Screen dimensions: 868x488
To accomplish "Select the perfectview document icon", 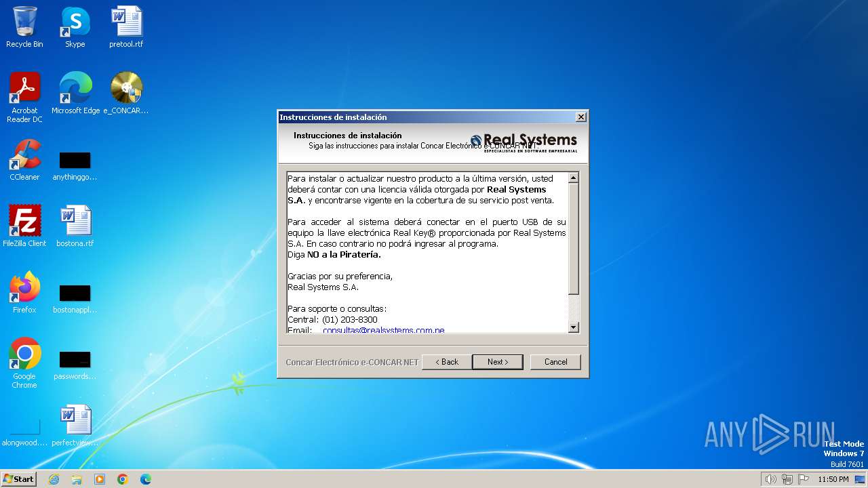I will (75, 425).
